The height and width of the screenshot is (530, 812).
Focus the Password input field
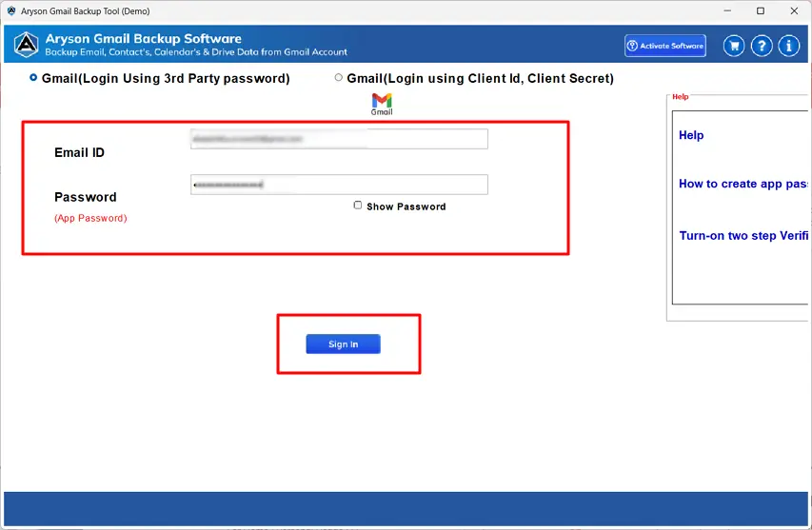[x=339, y=185]
